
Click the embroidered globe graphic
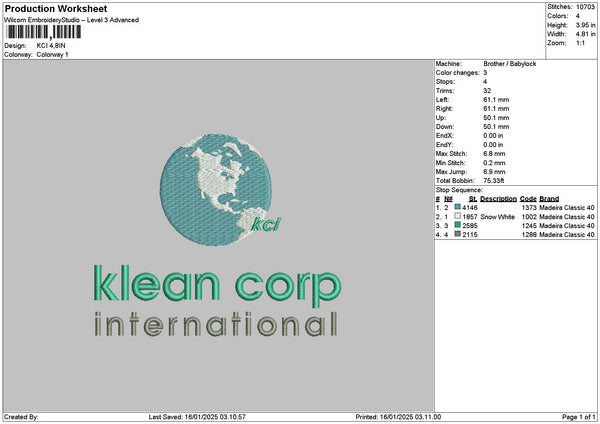215,189
